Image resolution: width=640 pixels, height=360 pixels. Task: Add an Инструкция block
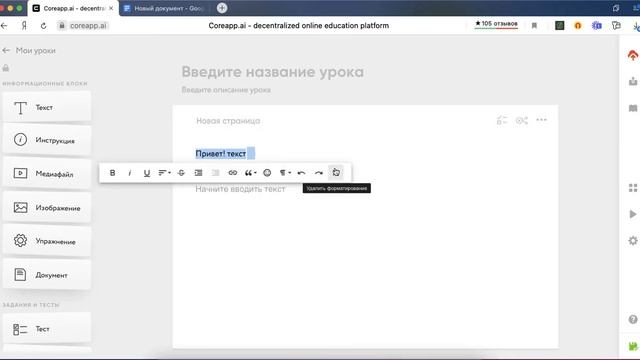click(47, 140)
